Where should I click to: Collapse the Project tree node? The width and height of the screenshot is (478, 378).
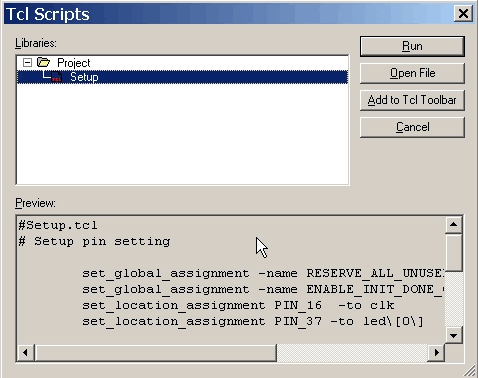27,62
